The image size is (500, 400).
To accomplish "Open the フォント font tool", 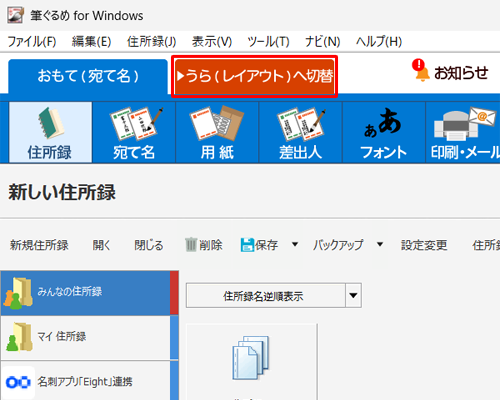I will [384, 132].
